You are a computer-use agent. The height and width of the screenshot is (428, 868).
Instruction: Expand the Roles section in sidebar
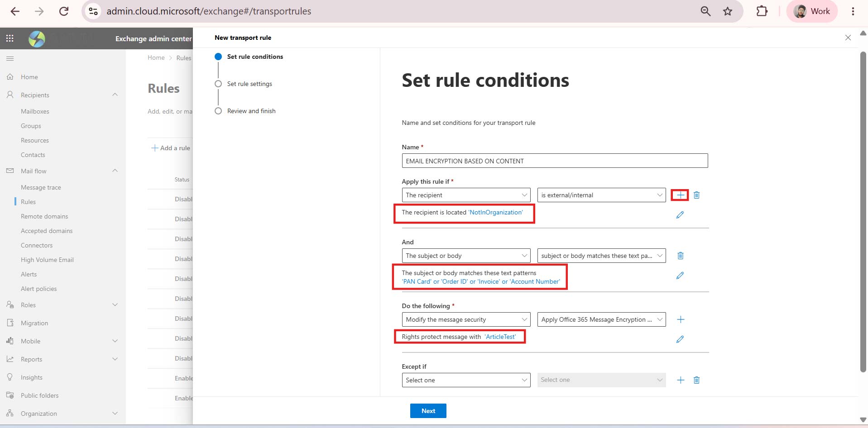pos(115,304)
